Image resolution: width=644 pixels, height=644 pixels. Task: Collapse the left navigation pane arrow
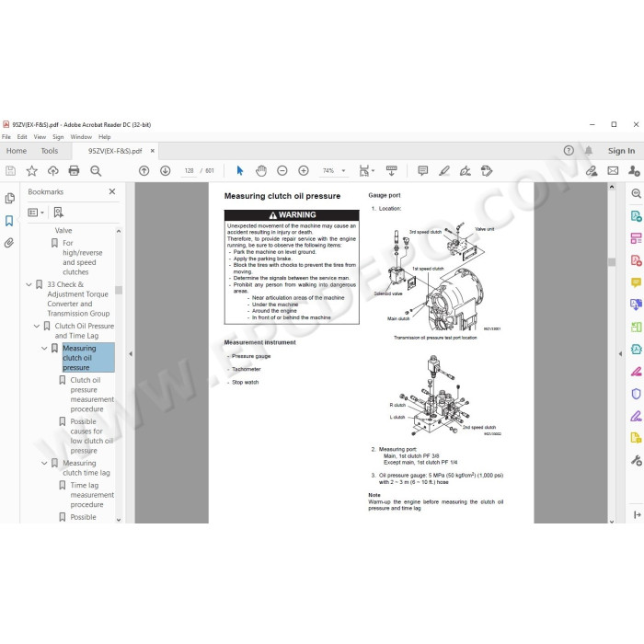coord(131,353)
